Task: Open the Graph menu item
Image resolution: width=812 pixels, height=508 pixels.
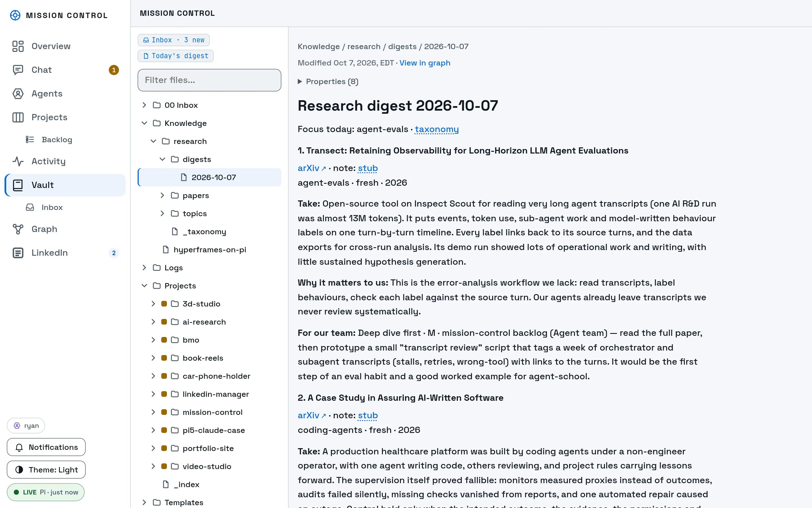Action: [65, 229]
